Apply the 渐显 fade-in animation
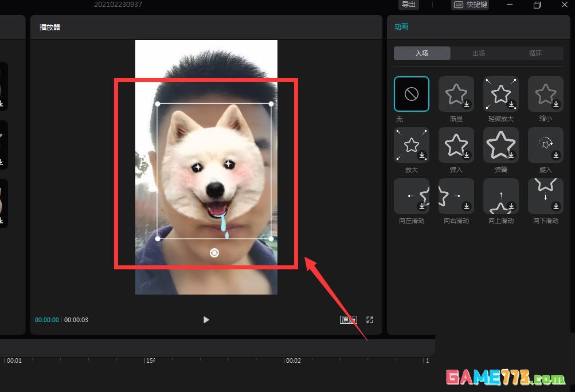This screenshot has width=575, height=392. (x=456, y=94)
